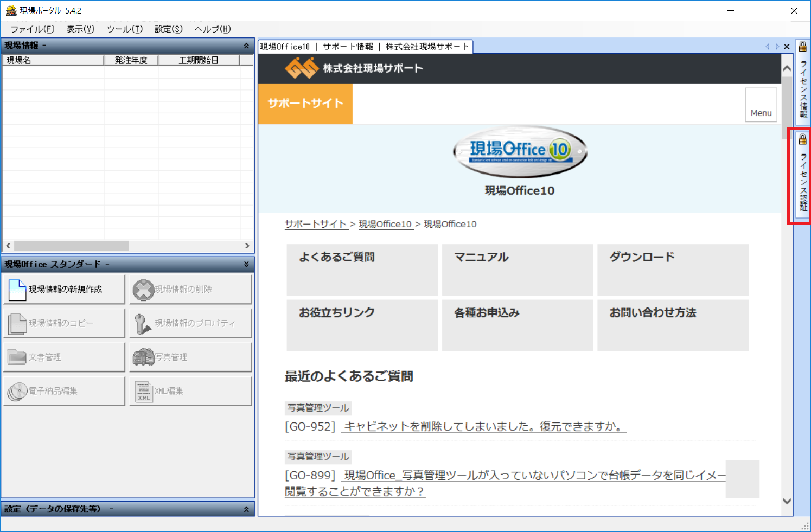Viewport: 811px width, 532px height.
Task: Collapse the 現場情報 panel
Action: coord(246,46)
